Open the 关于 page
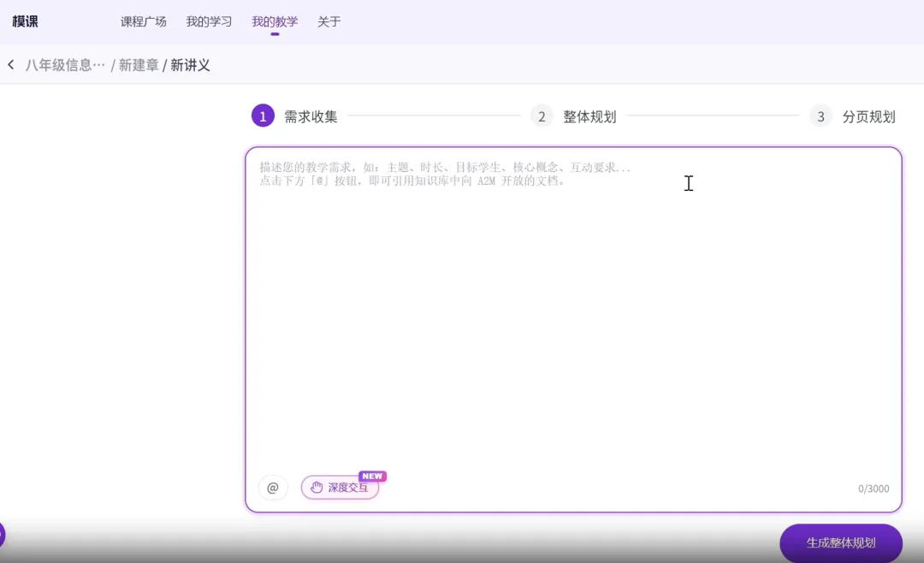The image size is (924, 563). coord(329,21)
